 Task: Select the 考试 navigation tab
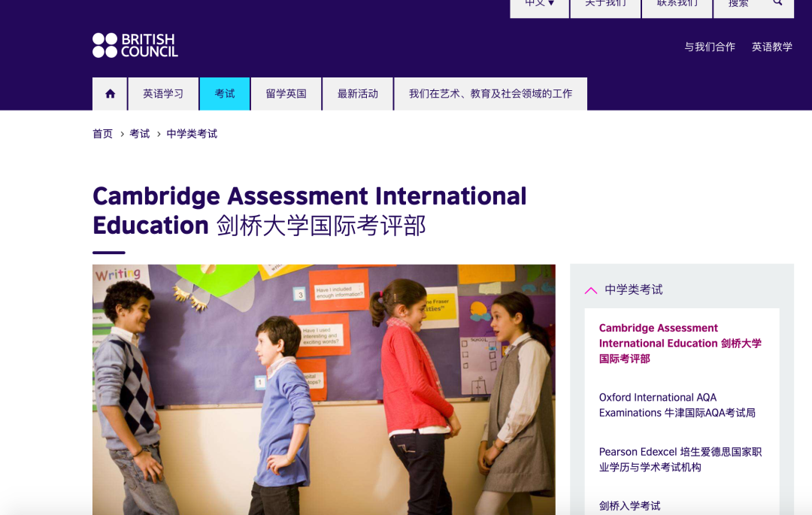224,94
